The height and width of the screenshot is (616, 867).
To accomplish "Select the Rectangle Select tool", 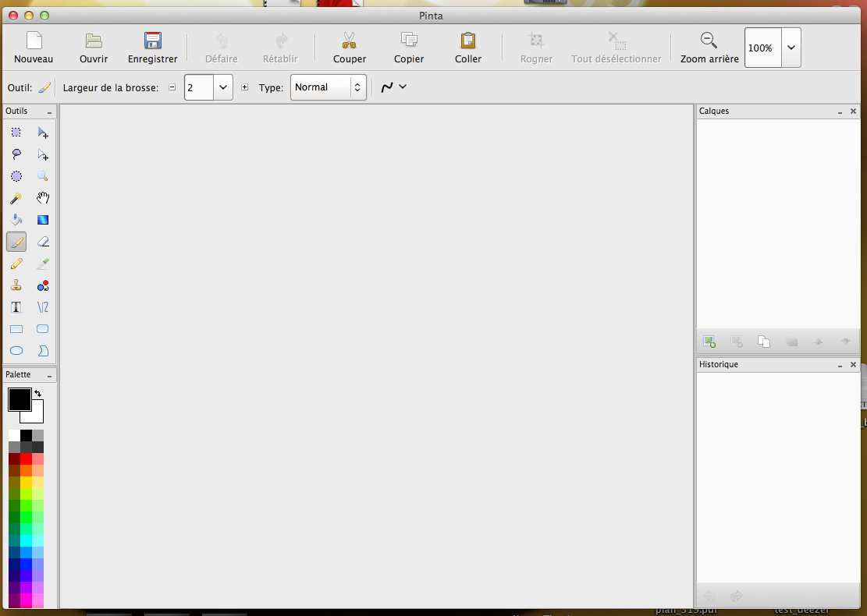I will point(16,133).
